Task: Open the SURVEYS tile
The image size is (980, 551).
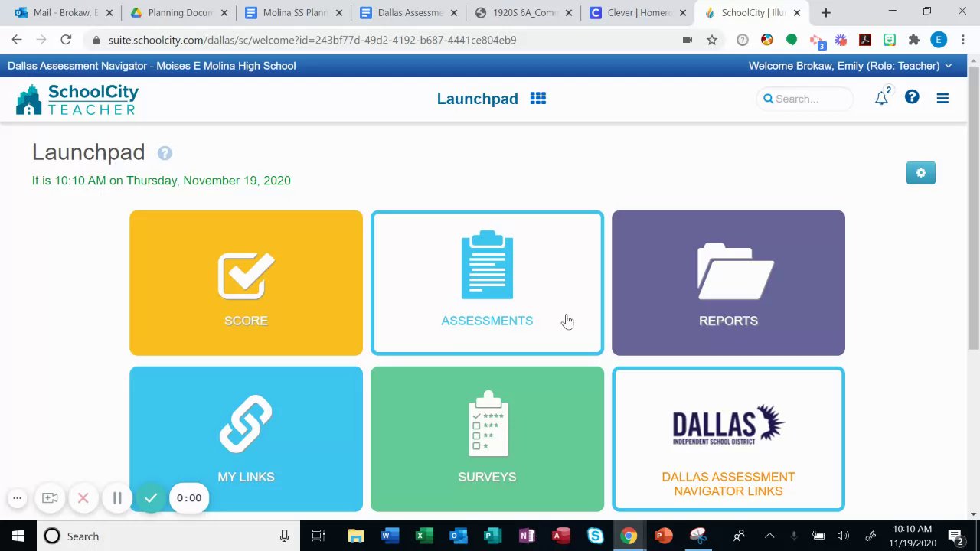Action: [487, 439]
